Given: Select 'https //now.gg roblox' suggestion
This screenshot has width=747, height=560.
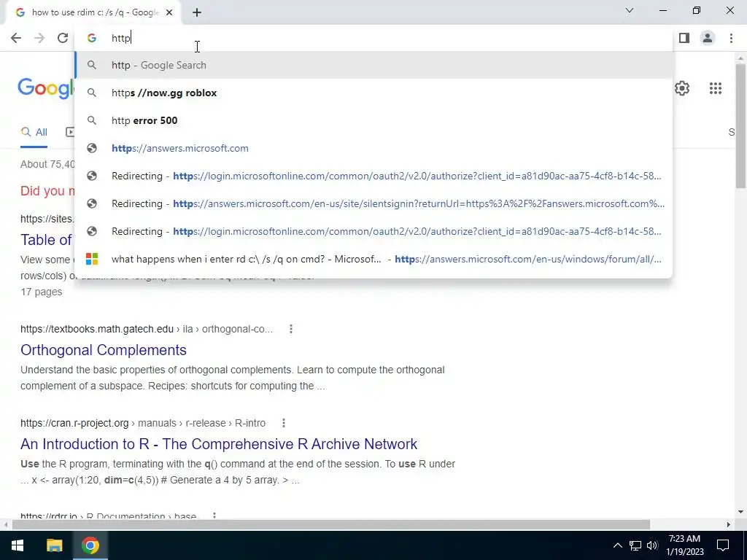Looking at the screenshot, I should click(373, 93).
